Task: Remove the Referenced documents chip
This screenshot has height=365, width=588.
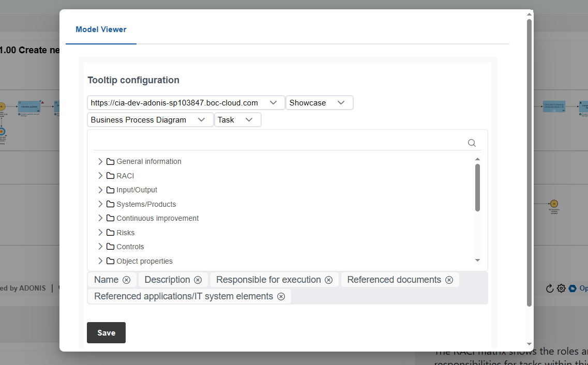Action: 448,279
